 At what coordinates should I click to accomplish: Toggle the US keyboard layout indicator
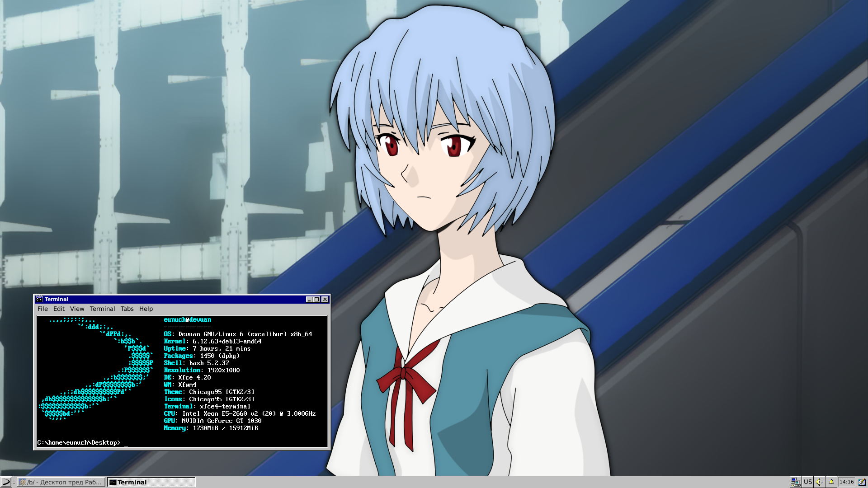(x=808, y=482)
